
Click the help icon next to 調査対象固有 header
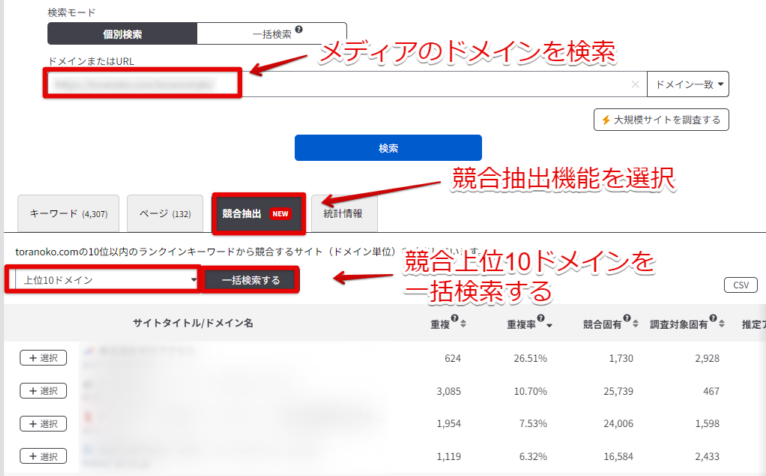click(x=712, y=320)
